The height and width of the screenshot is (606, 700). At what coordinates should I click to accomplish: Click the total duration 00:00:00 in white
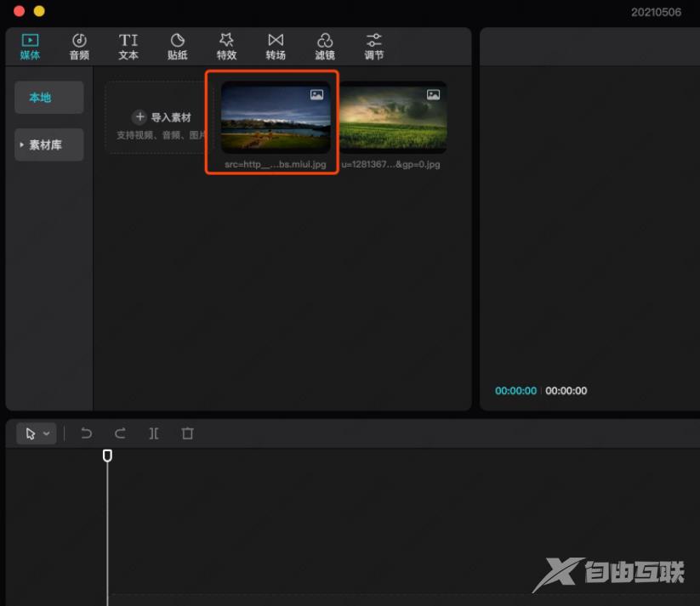pos(566,391)
